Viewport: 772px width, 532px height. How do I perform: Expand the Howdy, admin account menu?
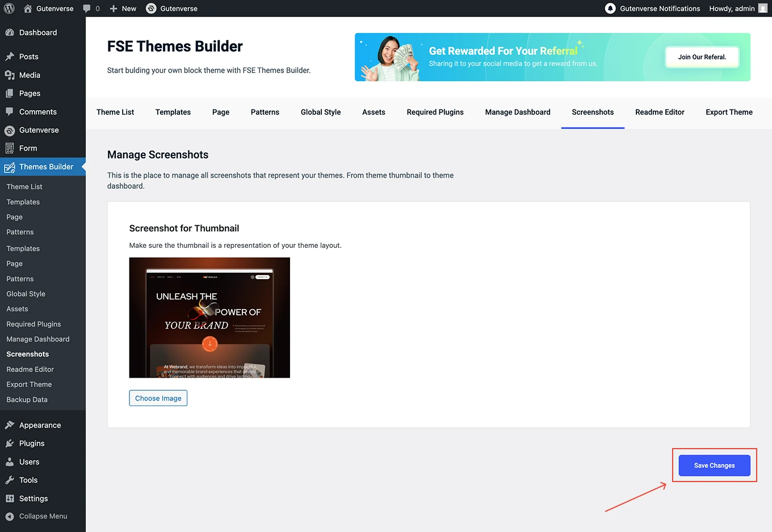pos(732,9)
